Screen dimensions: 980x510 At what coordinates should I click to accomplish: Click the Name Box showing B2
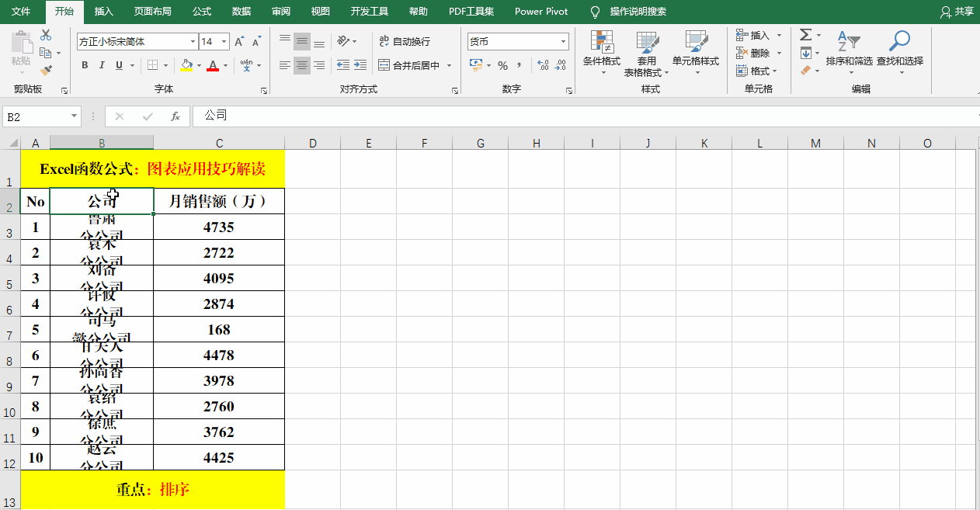pyautogui.click(x=42, y=116)
